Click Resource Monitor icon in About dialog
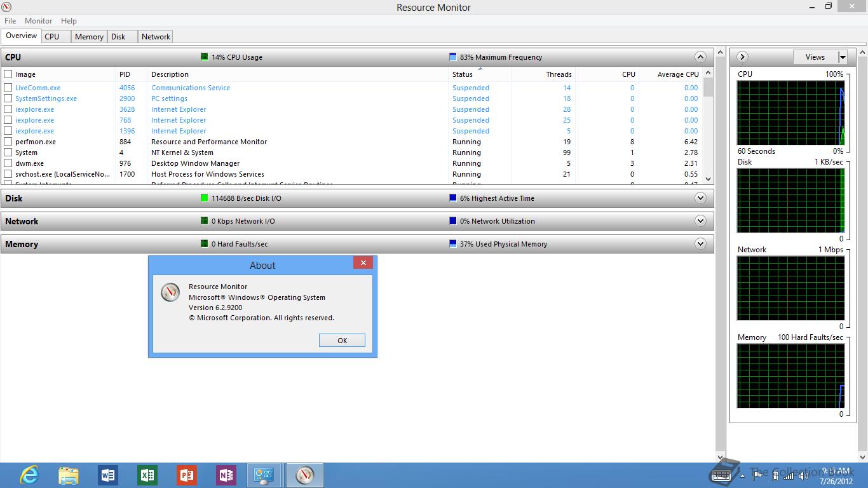 (x=170, y=292)
